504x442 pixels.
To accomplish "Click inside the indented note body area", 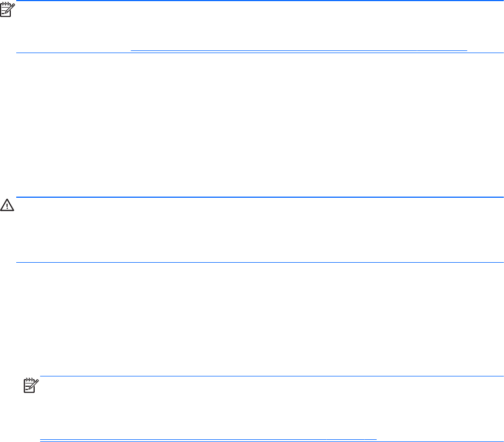I will (x=271, y=406).
